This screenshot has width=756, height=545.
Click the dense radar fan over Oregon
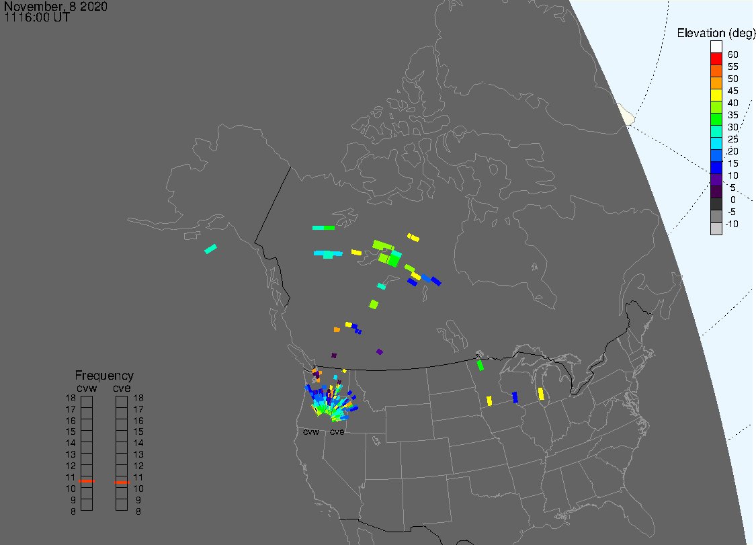(x=332, y=402)
